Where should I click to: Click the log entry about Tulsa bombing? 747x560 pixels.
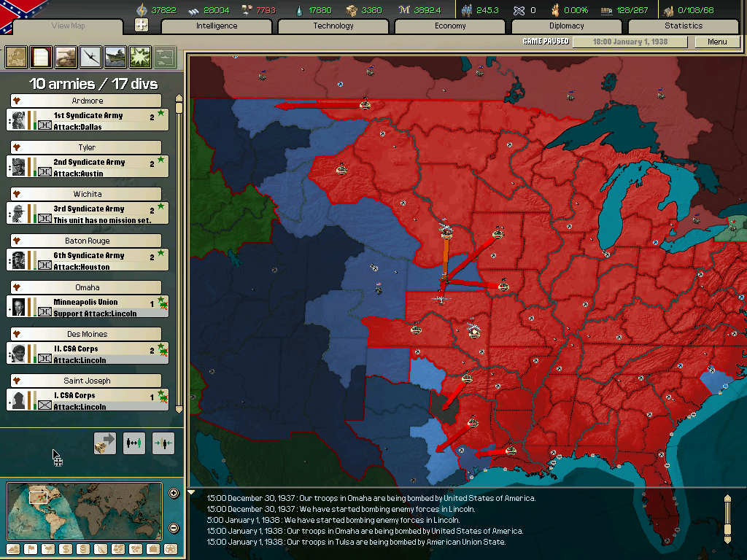tap(356, 542)
